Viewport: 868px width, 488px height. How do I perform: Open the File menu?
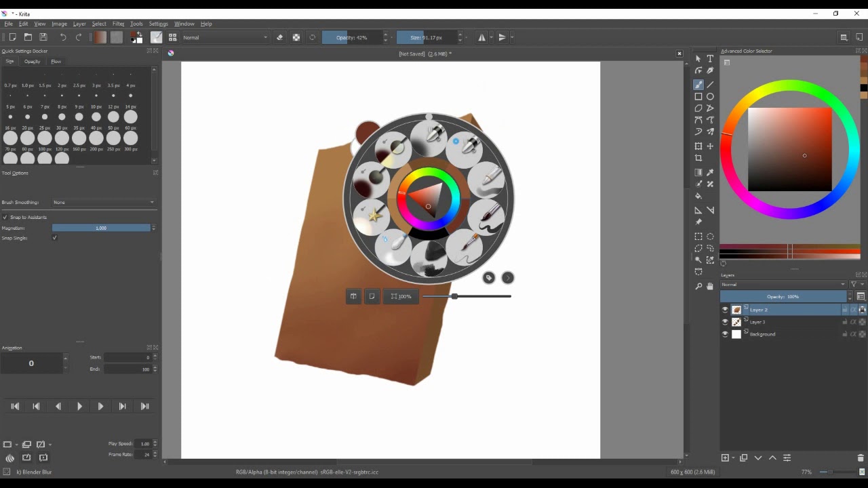tap(8, 24)
